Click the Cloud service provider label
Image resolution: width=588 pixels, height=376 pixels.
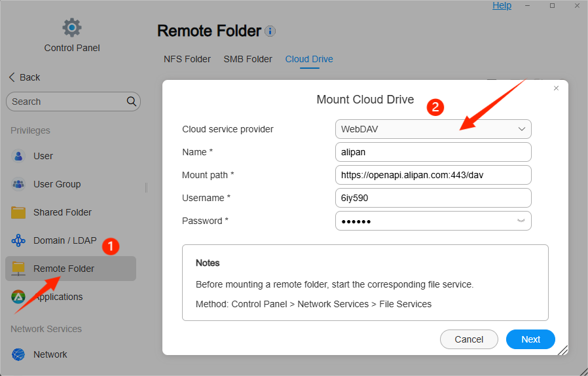tap(228, 129)
